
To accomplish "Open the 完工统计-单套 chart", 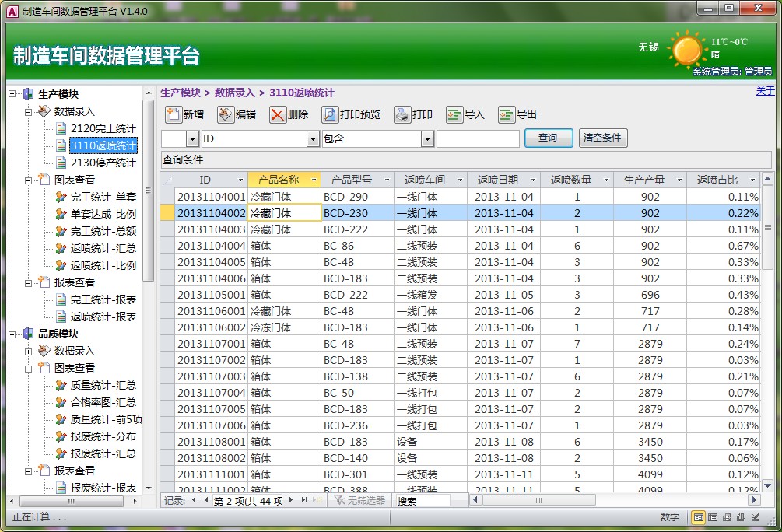I will [103, 197].
